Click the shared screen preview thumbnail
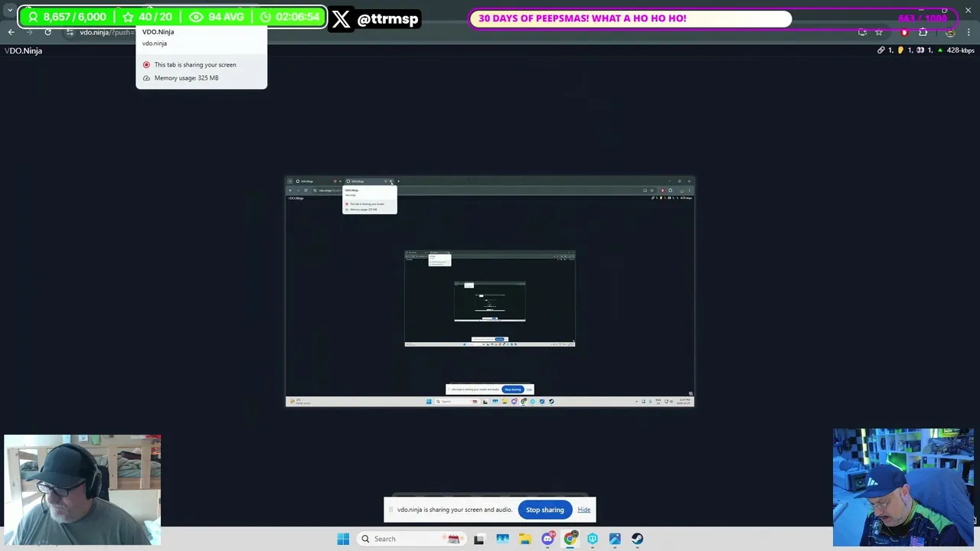This screenshot has width=980, height=551. tap(490, 292)
